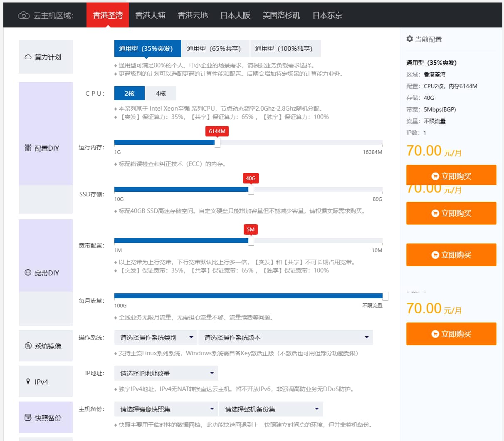This screenshot has width=504, height=441.
Task: Click the cloud icon beside 云主机区域
Action: pyautogui.click(x=23, y=15)
